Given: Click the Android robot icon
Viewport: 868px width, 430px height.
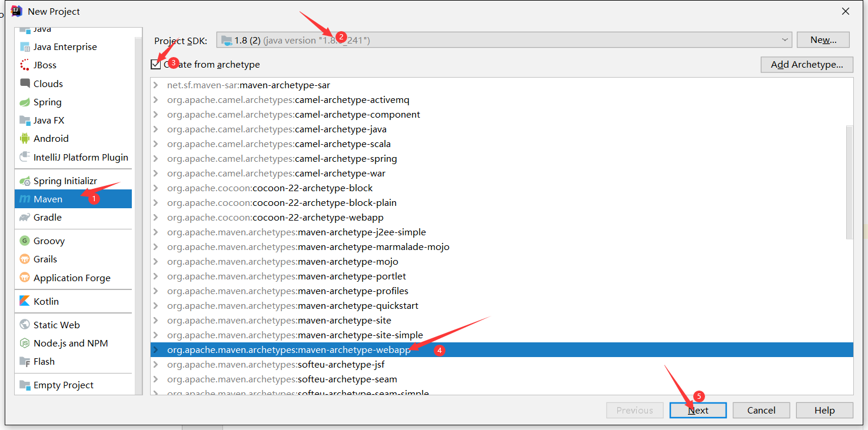Looking at the screenshot, I should [x=25, y=139].
